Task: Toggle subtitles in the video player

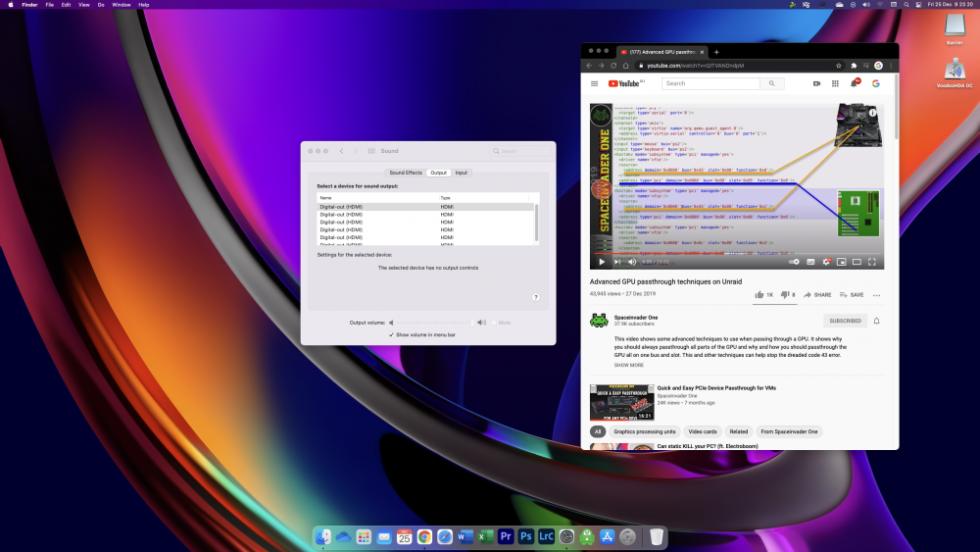Action: 810,262
